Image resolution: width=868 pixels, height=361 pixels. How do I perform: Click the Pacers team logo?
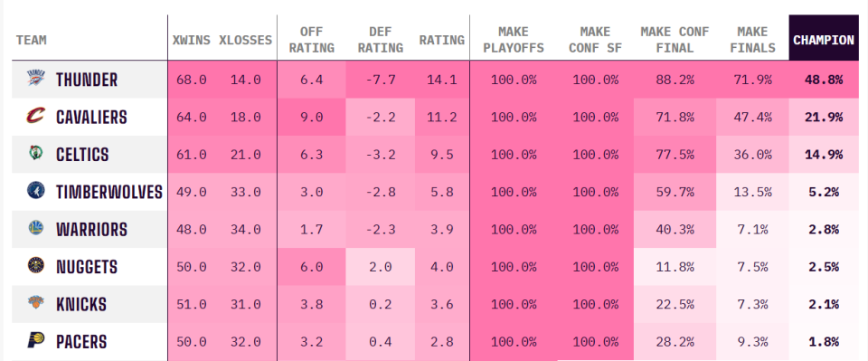click(x=35, y=340)
